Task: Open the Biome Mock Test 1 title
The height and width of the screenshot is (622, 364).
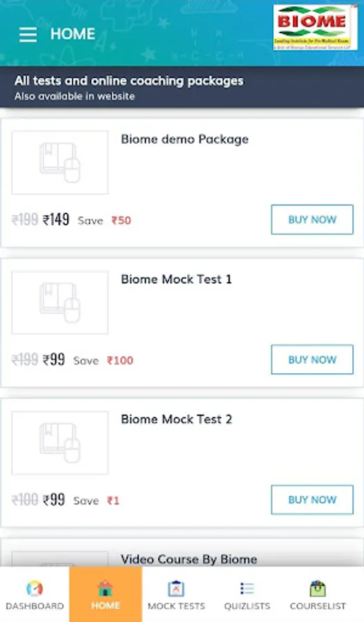Action: tap(176, 279)
